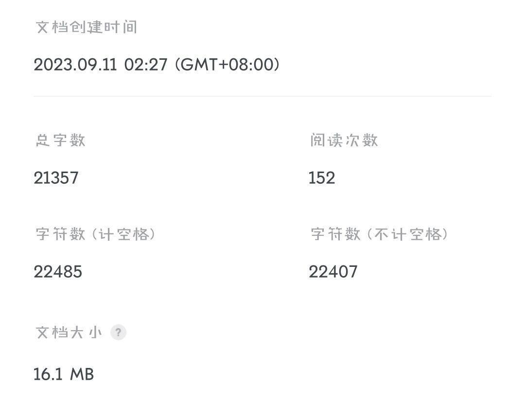Click the （不计空格） parenthetical text

click(x=406, y=234)
